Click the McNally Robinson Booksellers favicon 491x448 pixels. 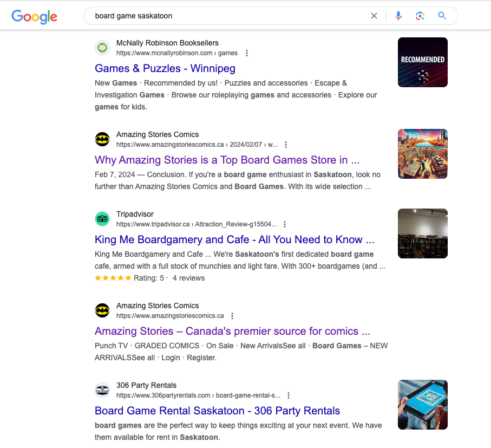click(x=102, y=48)
